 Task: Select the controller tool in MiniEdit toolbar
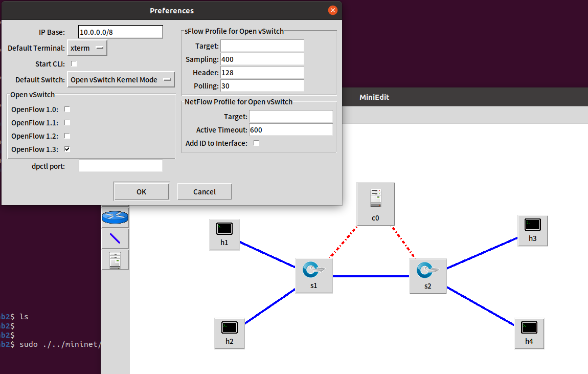pos(115,259)
